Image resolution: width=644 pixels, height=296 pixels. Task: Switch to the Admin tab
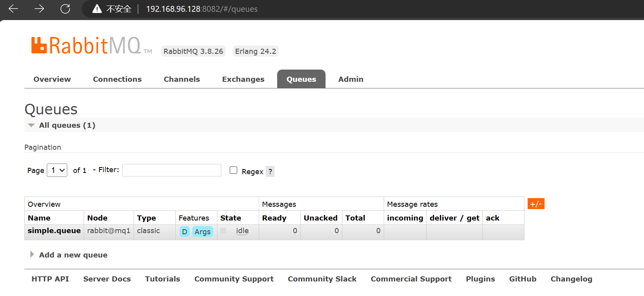pyautogui.click(x=351, y=79)
